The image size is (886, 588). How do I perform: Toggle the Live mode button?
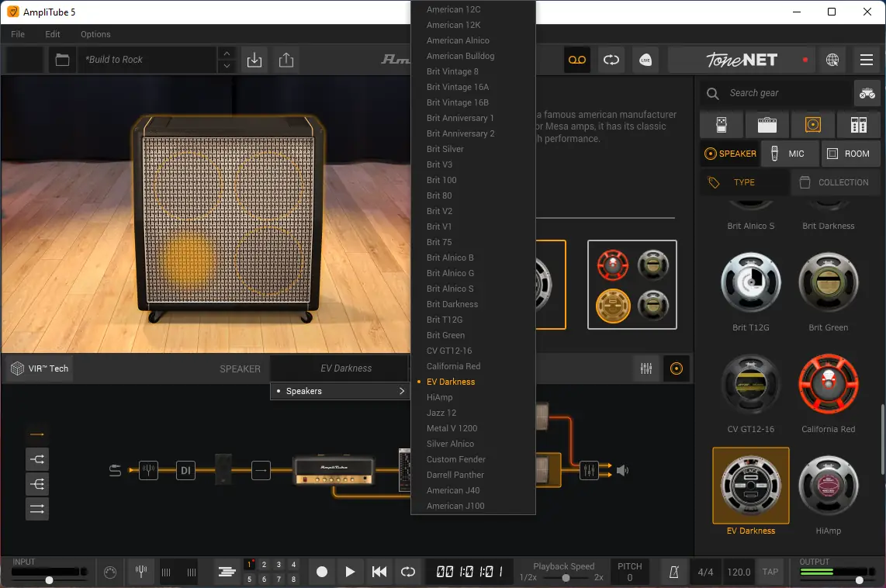click(645, 60)
